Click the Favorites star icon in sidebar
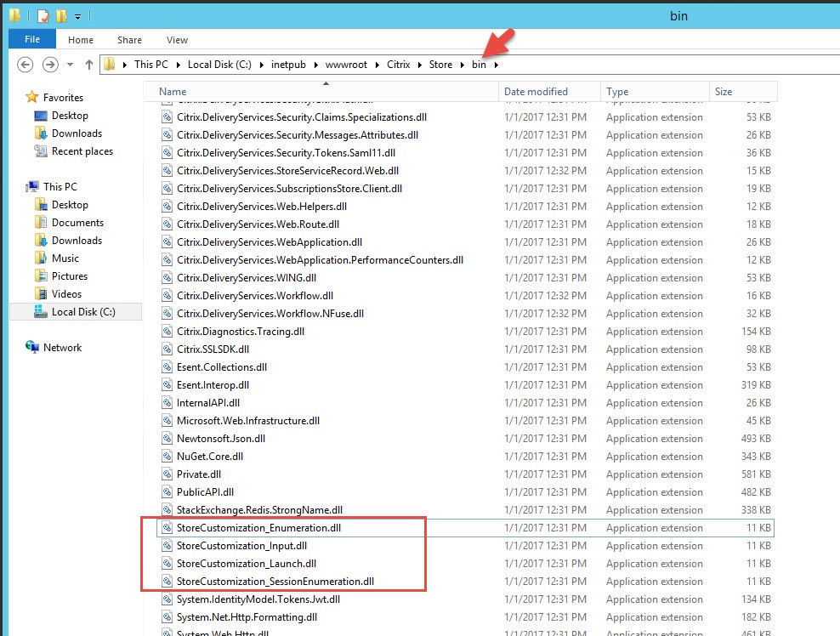The height and width of the screenshot is (636, 840). [x=32, y=98]
